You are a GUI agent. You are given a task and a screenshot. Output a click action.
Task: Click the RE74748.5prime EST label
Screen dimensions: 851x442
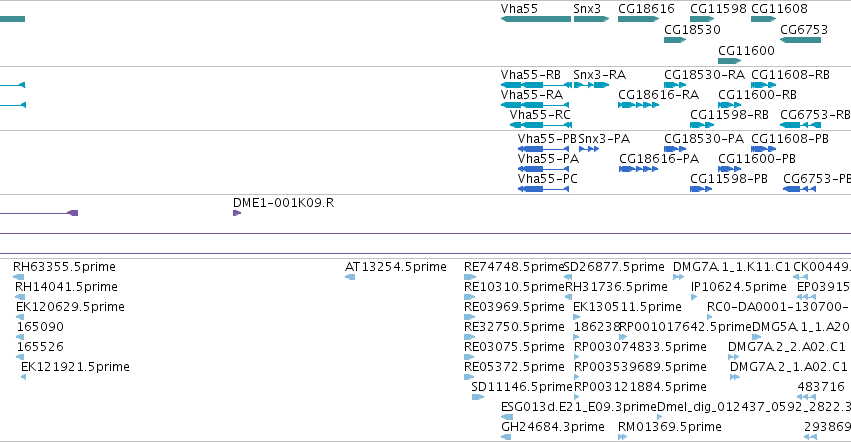(514, 267)
